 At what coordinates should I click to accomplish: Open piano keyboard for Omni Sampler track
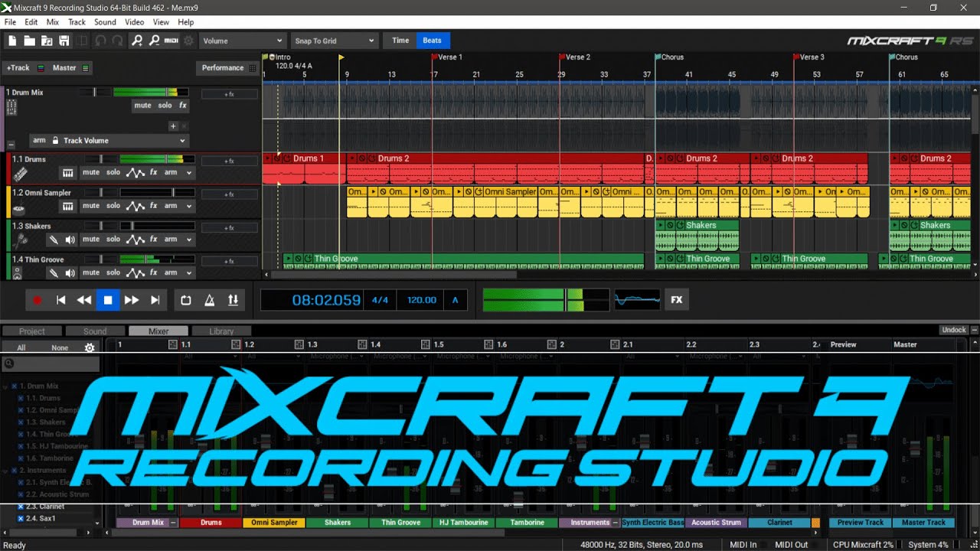click(68, 206)
